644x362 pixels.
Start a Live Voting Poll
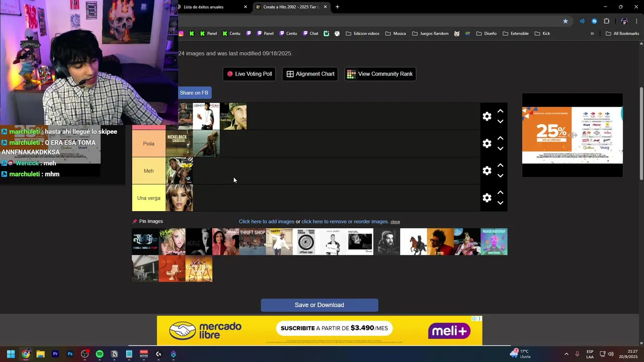249,74
